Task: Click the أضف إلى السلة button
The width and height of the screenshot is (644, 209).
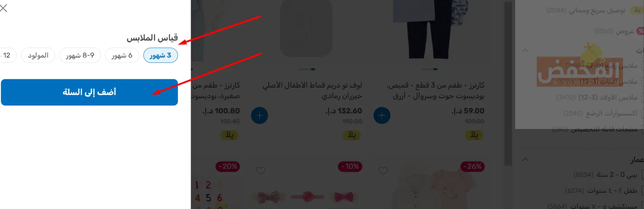Action: [x=89, y=92]
